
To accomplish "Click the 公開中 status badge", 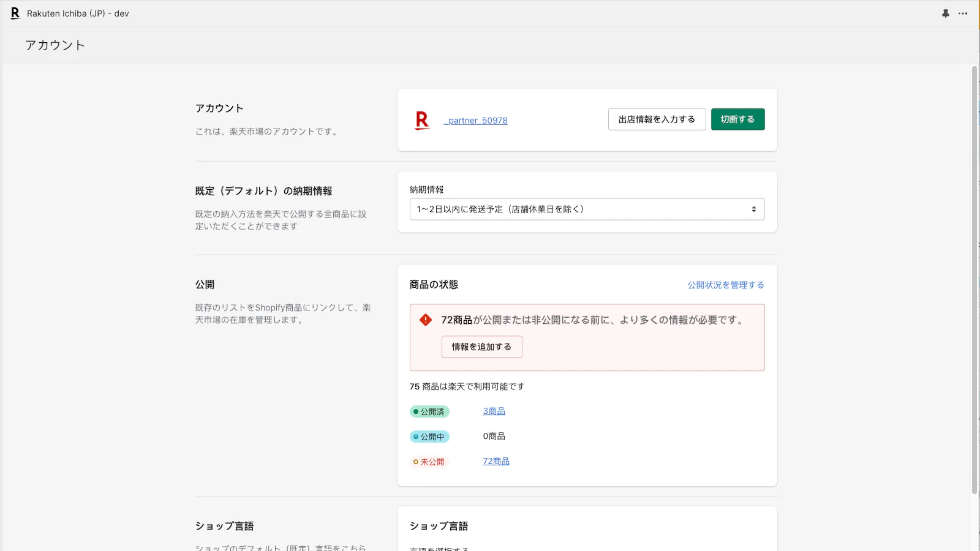I will coord(429,437).
